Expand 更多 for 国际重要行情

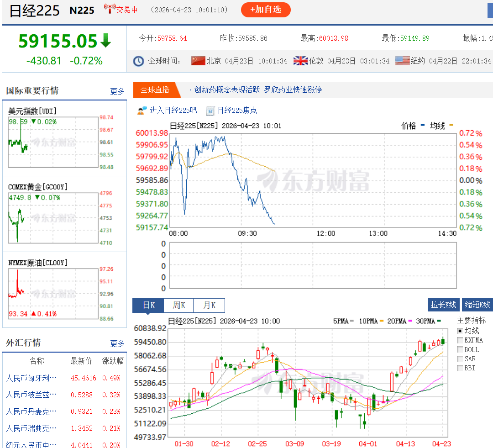[x=117, y=91]
